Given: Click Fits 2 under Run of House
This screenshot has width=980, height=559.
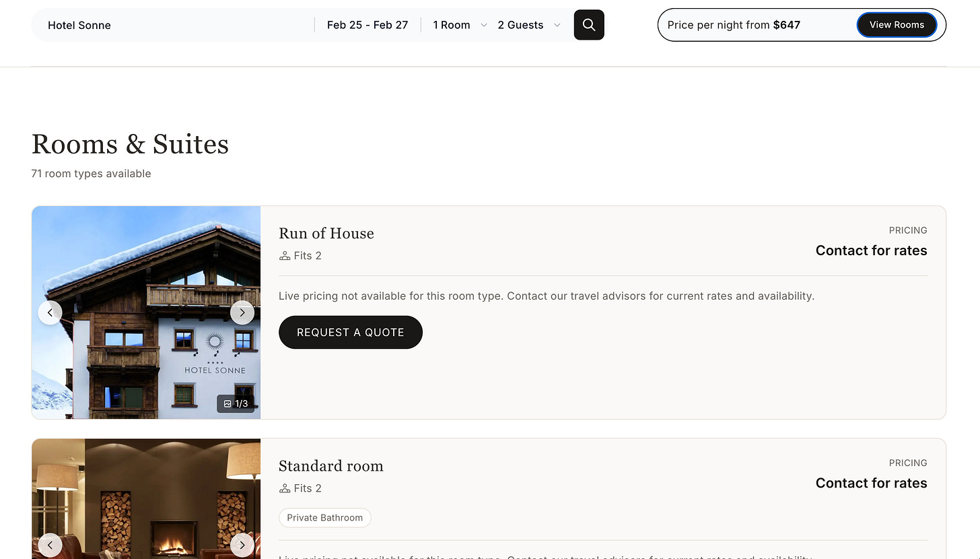Looking at the screenshot, I should pyautogui.click(x=300, y=256).
